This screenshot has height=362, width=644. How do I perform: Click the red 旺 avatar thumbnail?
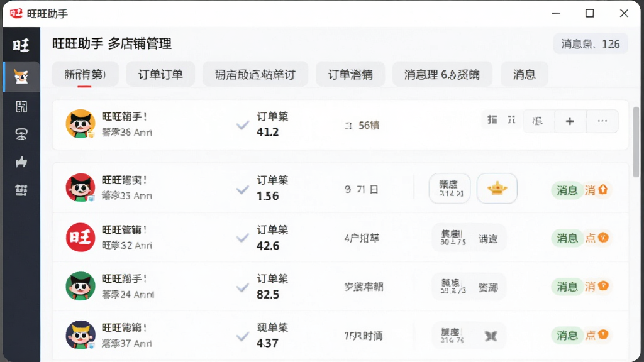pyautogui.click(x=80, y=237)
